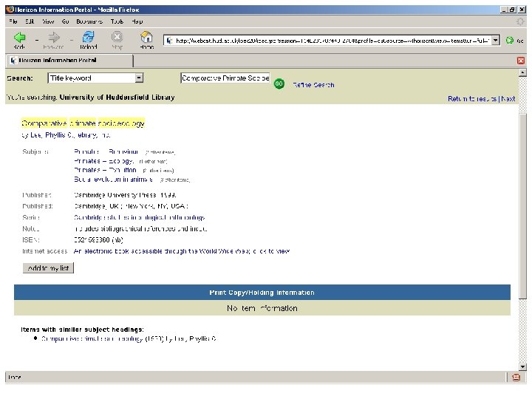Click the green GO search button
Image resolution: width=532 pixels, height=399 pixels.
coord(279,83)
